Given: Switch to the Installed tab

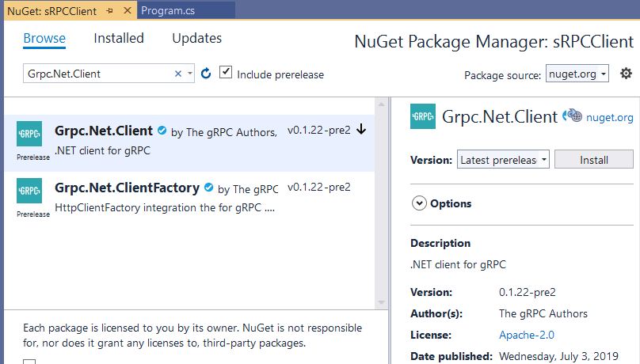Looking at the screenshot, I should [119, 38].
